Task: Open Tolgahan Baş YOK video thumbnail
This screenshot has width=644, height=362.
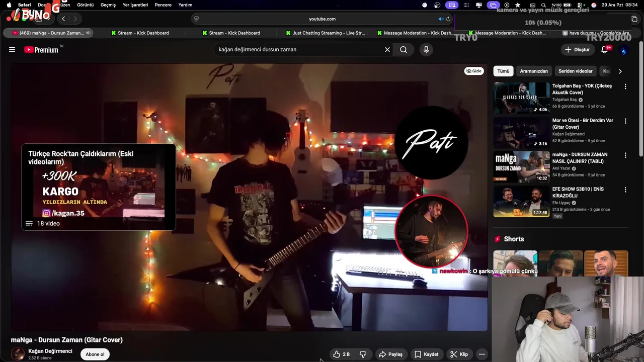Action: coord(521,98)
